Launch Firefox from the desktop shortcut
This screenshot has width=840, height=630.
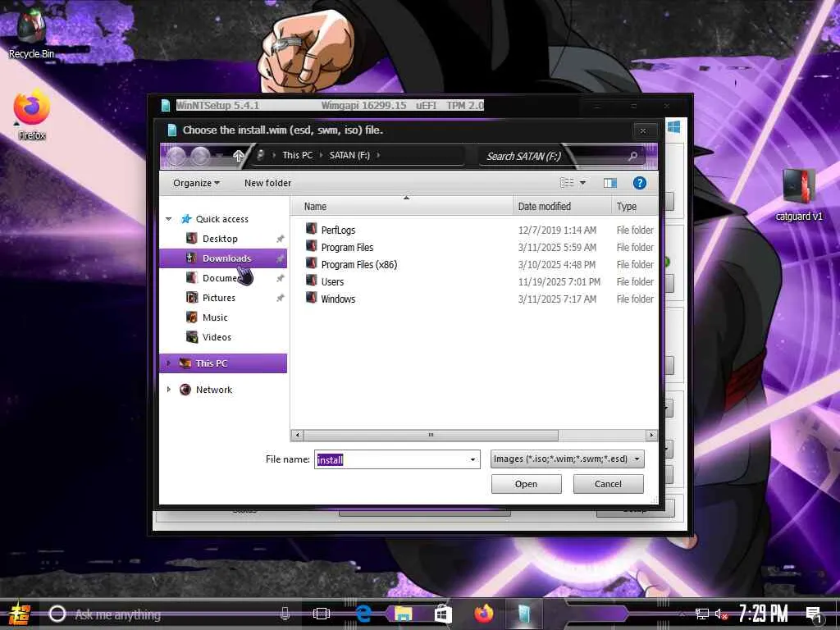(x=32, y=115)
